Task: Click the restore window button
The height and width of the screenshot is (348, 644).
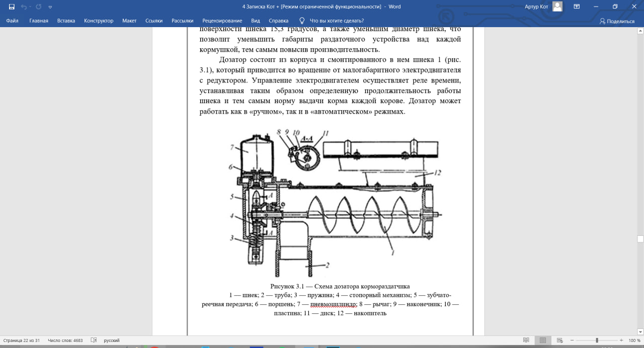Action: pyautogui.click(x=615, y=7)
